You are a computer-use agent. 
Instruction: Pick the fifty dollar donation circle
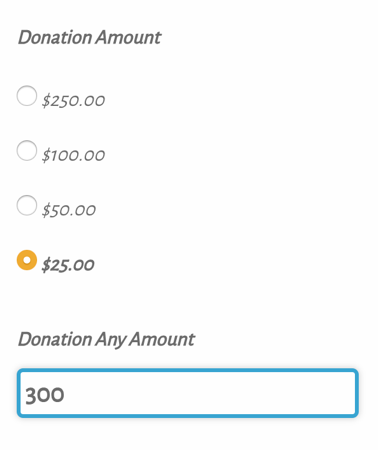pos(27,205)
